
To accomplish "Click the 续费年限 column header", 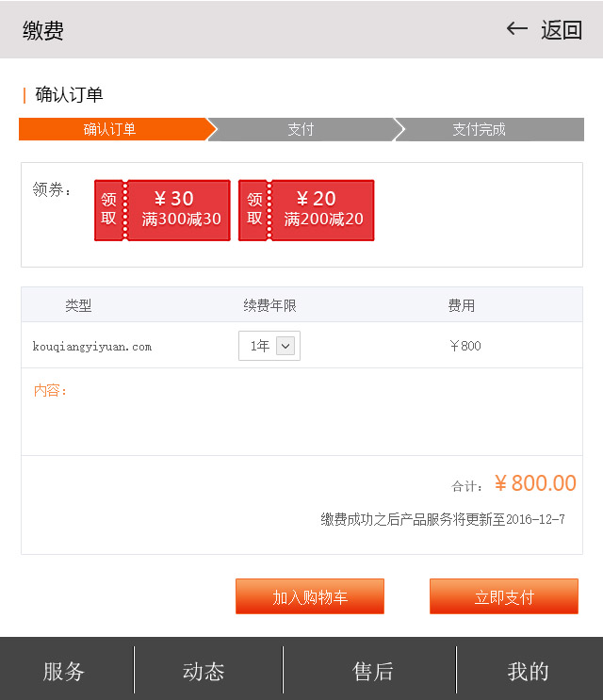I will pos(269,306).
